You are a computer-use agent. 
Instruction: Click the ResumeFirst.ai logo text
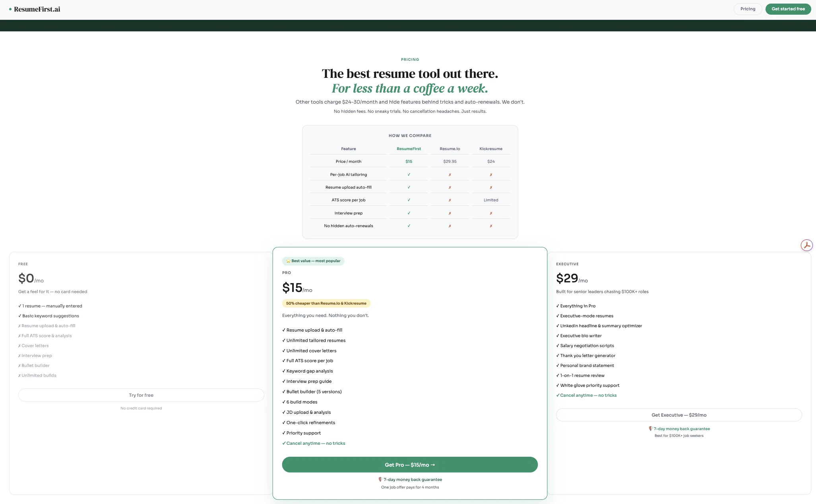coord(37,9)
